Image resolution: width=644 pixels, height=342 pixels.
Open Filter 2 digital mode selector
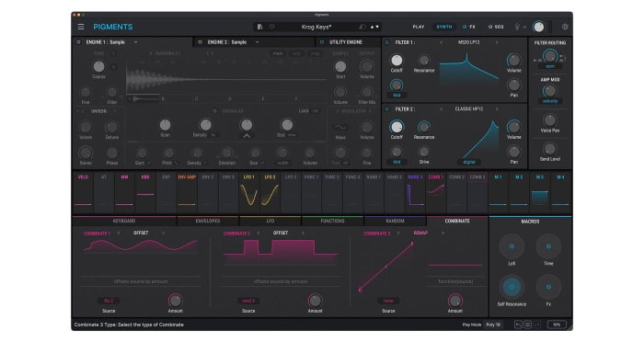(x=468, y=162)
